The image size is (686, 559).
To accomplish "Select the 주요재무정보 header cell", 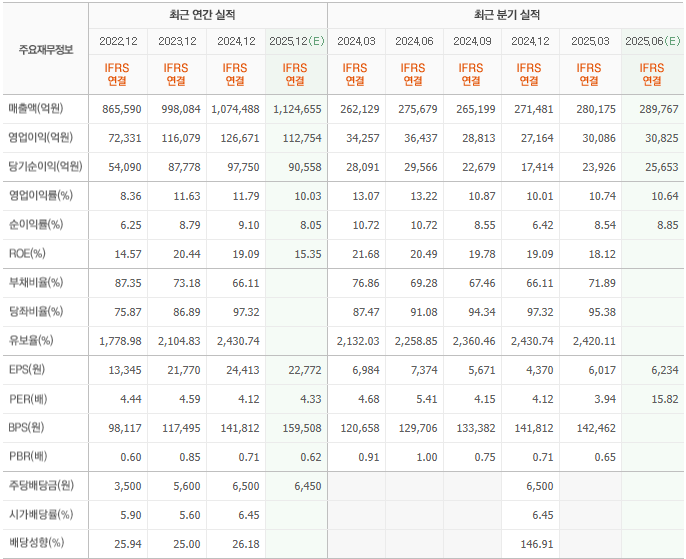I will (46, 50).
